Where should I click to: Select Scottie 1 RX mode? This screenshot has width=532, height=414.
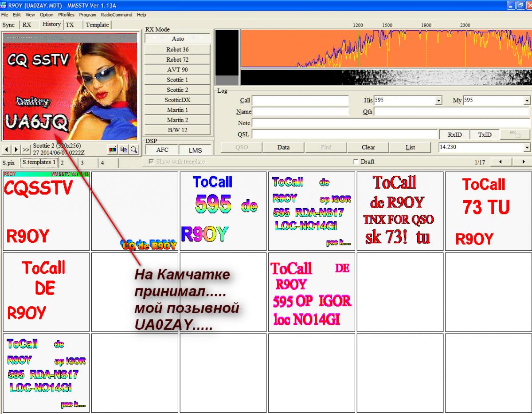pyautogui.click(x=177, y=80)
